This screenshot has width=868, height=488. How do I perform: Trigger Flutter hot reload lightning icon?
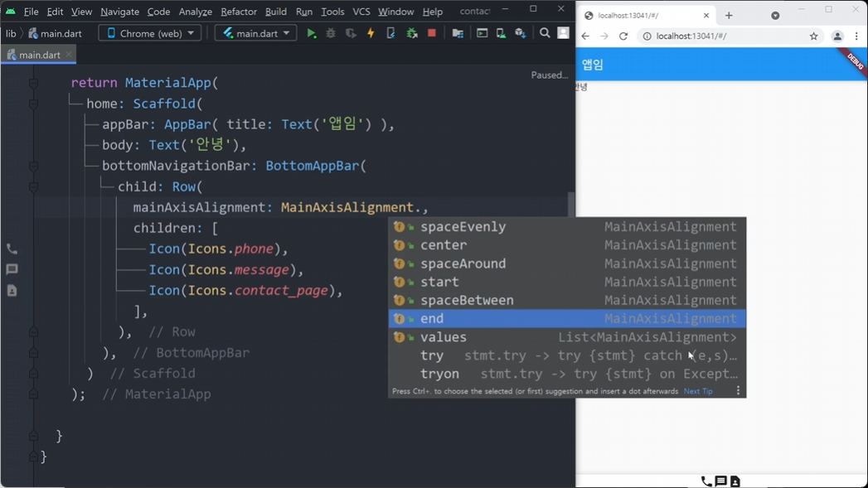coord(371,34)
